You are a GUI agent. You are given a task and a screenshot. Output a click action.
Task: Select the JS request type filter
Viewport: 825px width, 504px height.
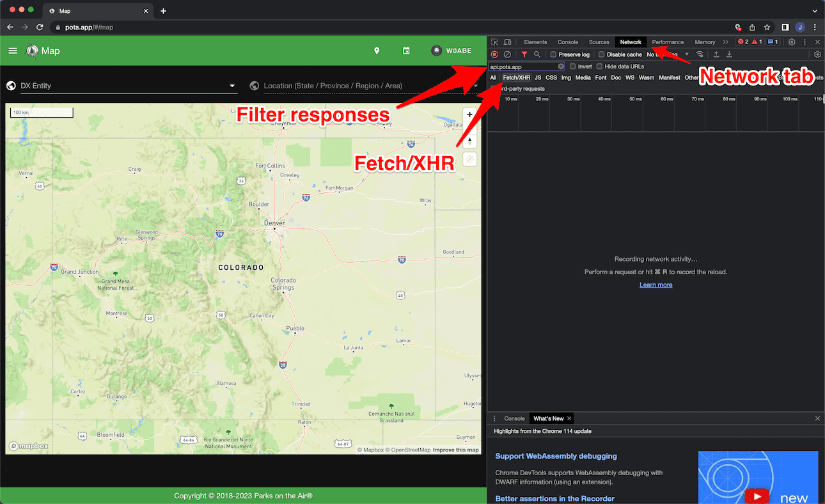538,78
